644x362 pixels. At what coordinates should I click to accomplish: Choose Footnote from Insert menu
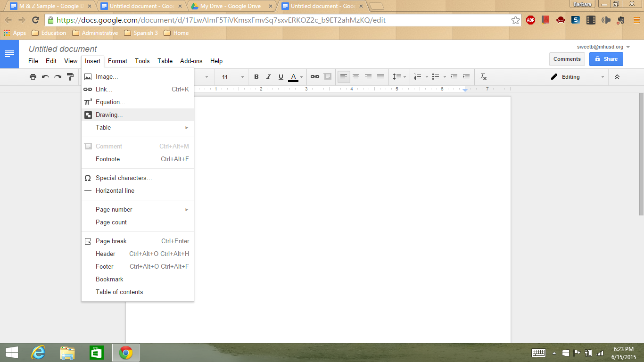click(x=138, y=159)
